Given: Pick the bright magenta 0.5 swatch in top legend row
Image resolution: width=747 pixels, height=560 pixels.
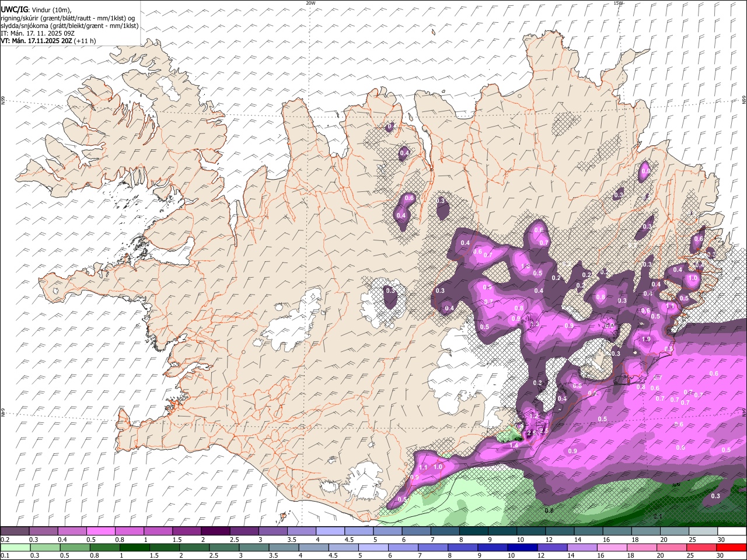Looking at the screenshot, I should tap(100, 531).
